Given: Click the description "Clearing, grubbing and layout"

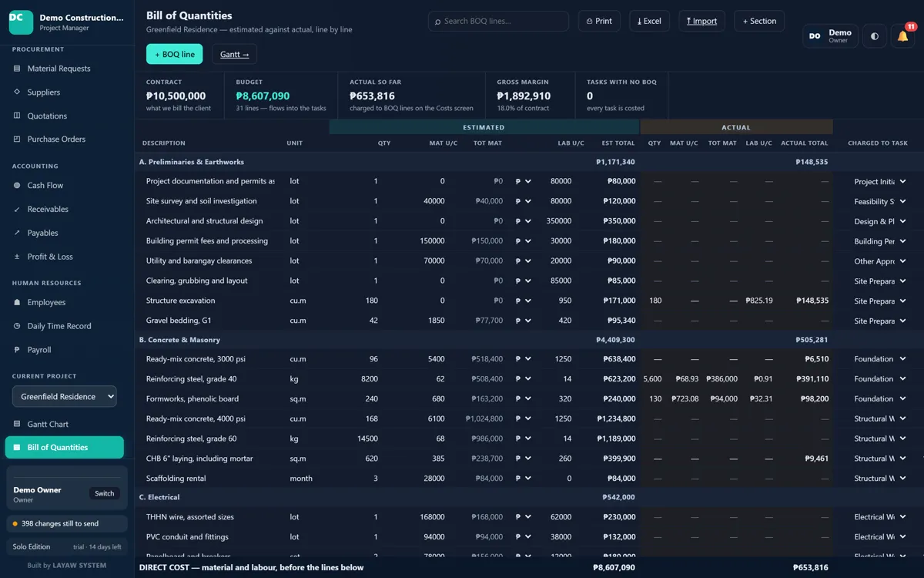Looking at the screenshot, I should coord(197,281).
